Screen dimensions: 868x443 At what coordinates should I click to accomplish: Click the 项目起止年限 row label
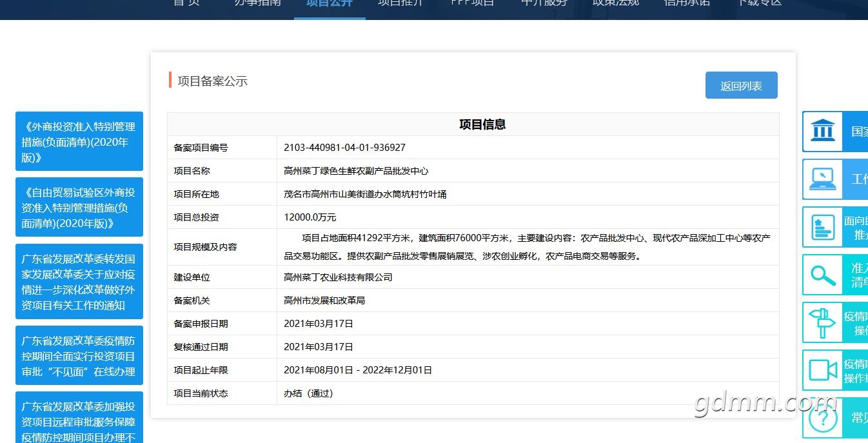201,370
